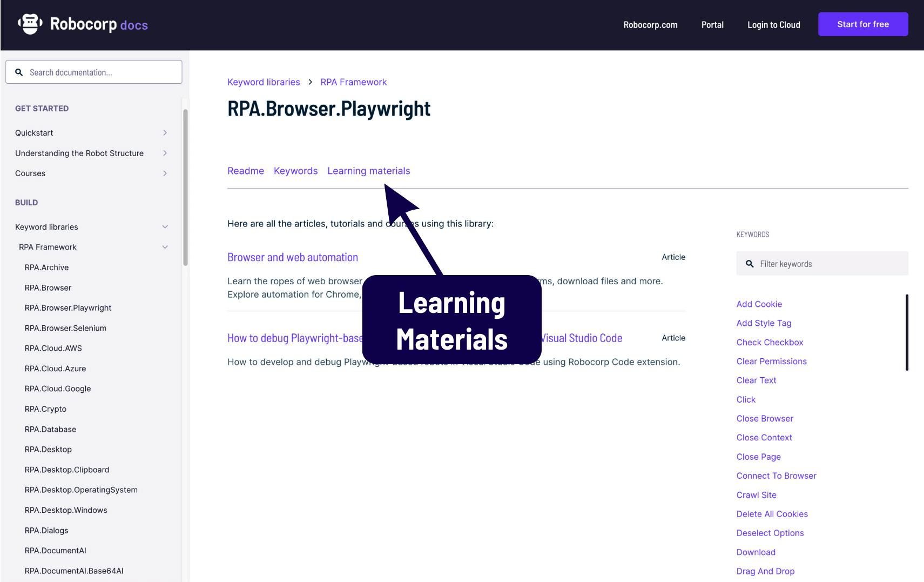Image resolution: width=924 pixels, height=582 pixels.
Task: Select RPA.Cloud.AWS in sidebar
Action: tap(53, 349)
